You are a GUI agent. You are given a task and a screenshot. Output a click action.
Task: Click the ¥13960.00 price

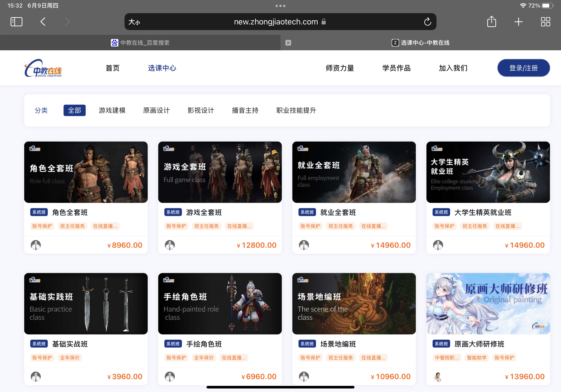tap(525, 376)
